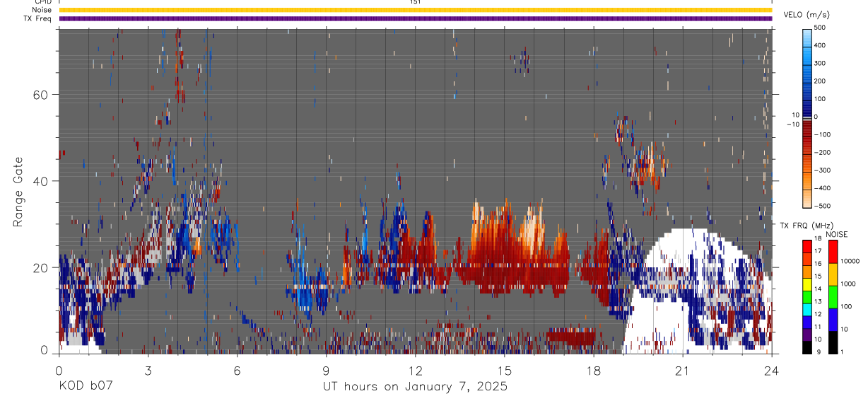Click the x-axis tick label '3'
868x401 pixels.
[148, 371]
